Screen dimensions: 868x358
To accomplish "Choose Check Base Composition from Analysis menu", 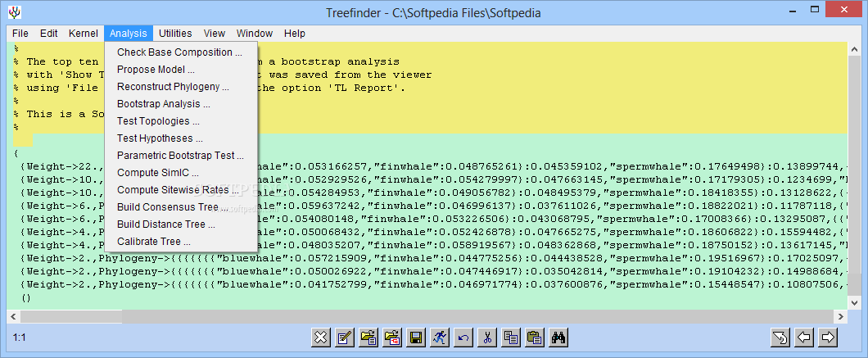I will coord(180,52).
